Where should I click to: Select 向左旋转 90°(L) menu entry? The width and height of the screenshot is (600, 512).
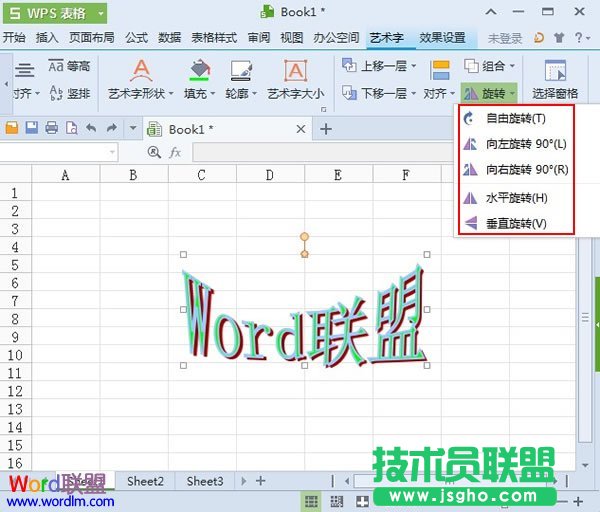[x=525, y=144]
